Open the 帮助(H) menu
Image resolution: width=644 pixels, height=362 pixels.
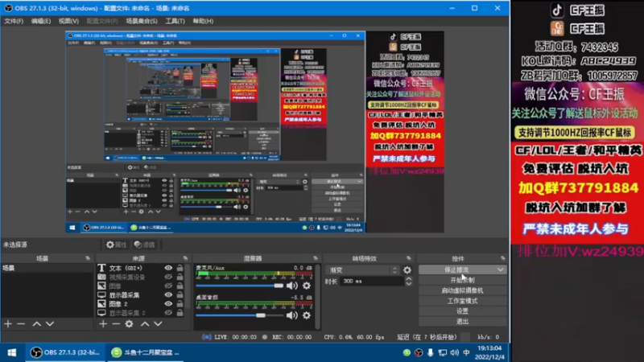(203, 21)
